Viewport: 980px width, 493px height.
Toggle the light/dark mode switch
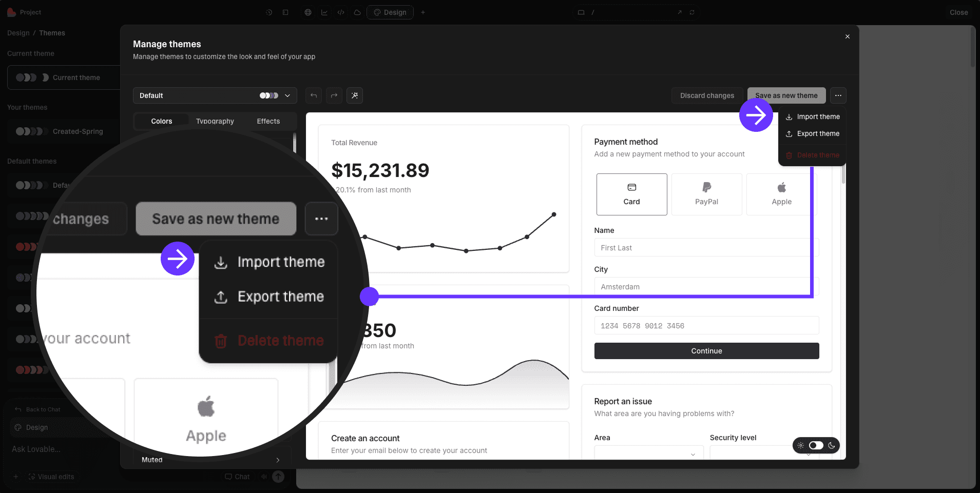click(x=816, y=445)
